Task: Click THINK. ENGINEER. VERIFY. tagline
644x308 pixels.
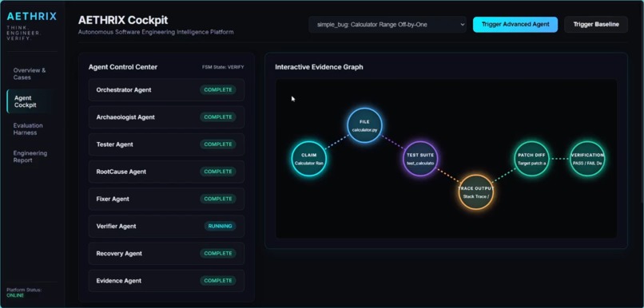Action: point(23,33)
